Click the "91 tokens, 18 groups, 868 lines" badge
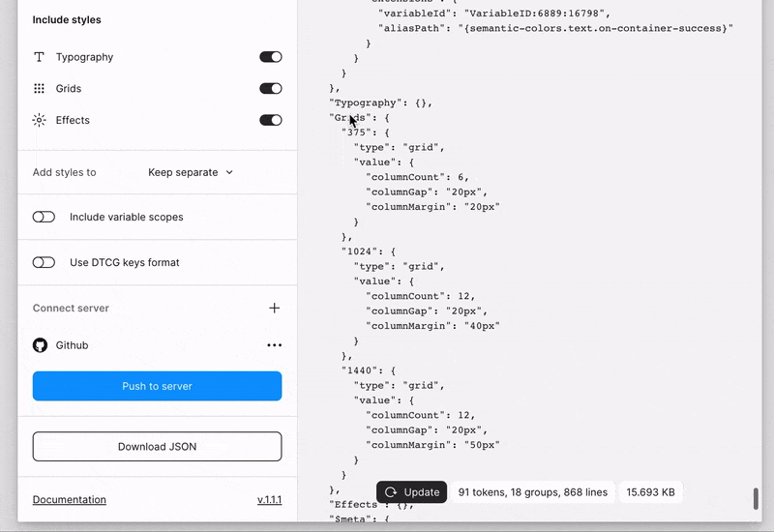 point(533,492)
